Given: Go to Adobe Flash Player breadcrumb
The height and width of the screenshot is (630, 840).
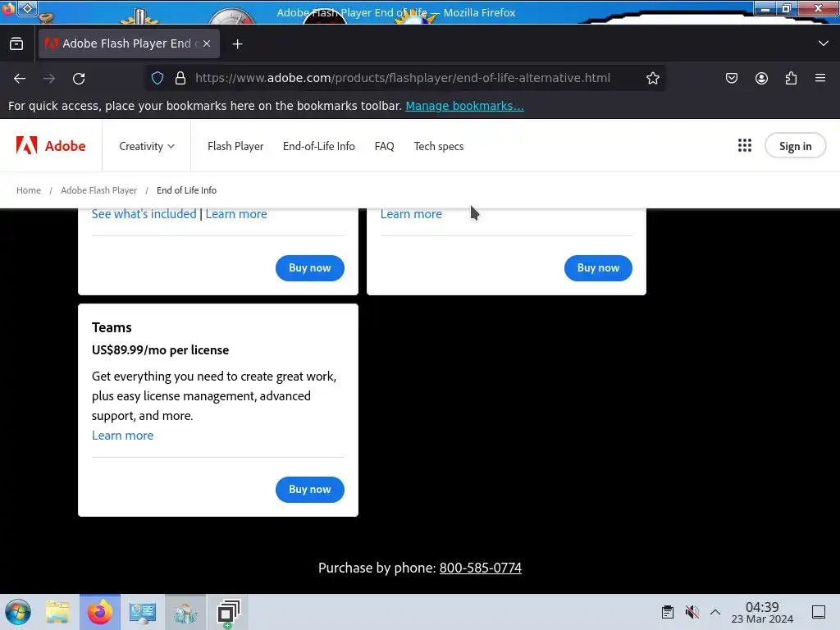Looking at the screenshot, I should pyautogui.click(x=98, y=190).
